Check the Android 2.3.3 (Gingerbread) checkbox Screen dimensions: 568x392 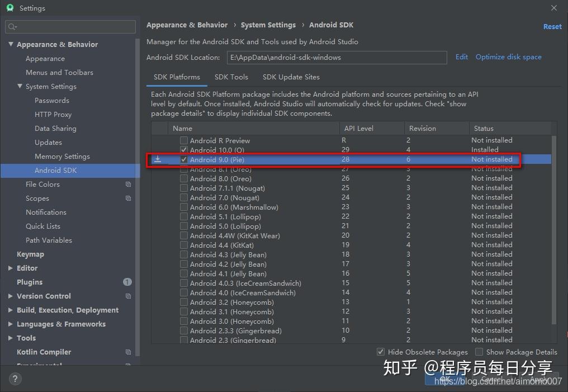(184, 330)
